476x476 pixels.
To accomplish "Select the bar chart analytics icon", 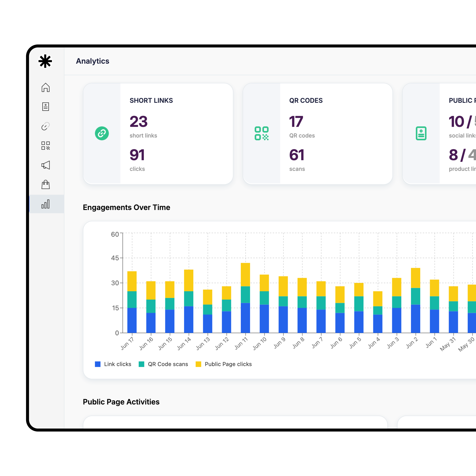I will (x=46, y=204).
